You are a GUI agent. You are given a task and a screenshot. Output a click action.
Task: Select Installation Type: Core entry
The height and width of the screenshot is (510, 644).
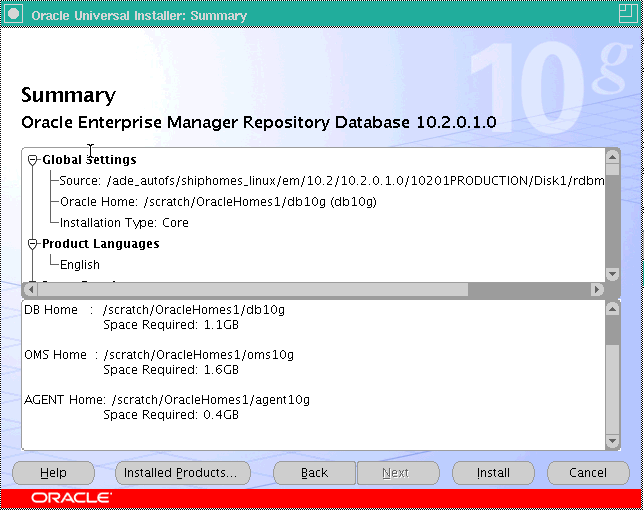pyautogui.click(x=124, y=223)
